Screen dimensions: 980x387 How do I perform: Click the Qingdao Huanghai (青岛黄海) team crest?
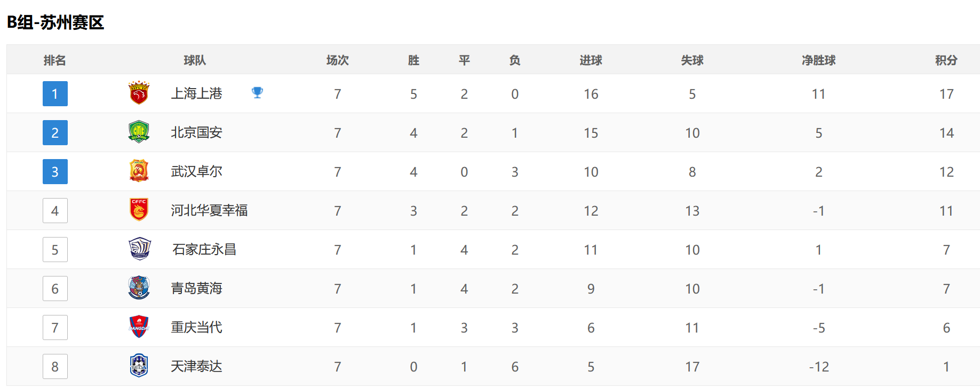coord(139,288)
